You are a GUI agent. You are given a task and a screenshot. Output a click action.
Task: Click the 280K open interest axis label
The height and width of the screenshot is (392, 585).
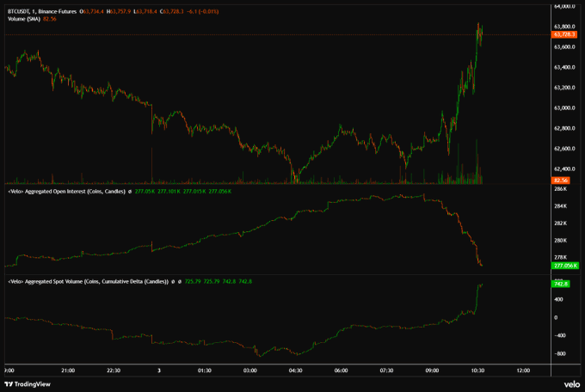tap(560, 241)
